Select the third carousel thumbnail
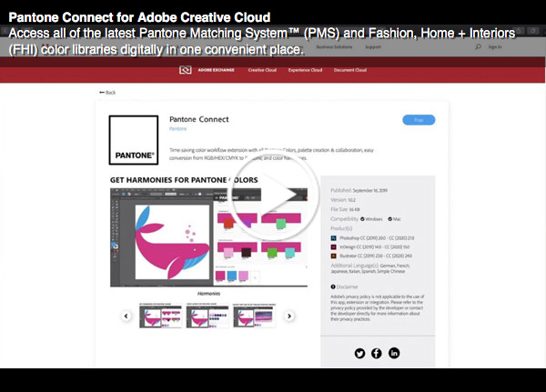This screenshot has width=546, height=392. (255, 316)
